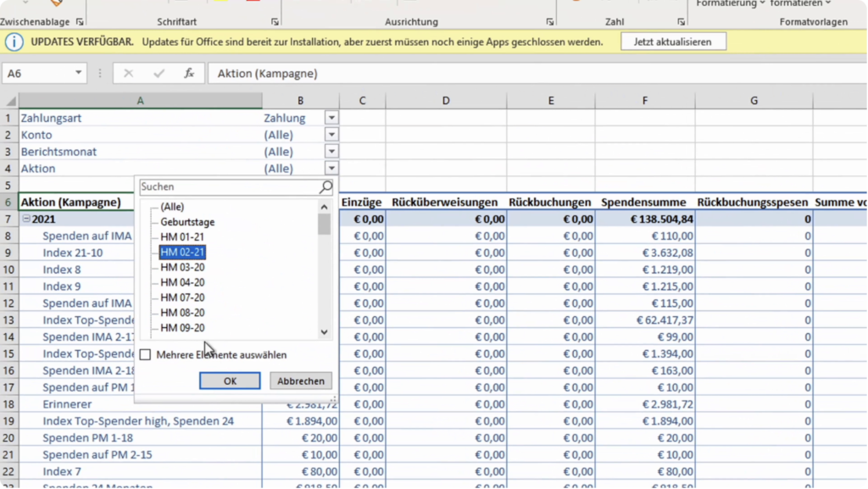Select row 7 header
The image size is (868, 489).
(8, 219)
